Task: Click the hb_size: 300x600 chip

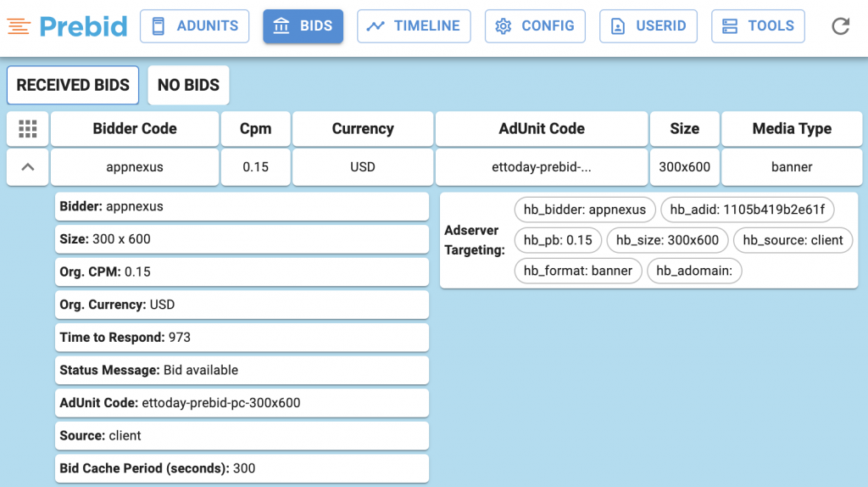Action: click(668, 240)
